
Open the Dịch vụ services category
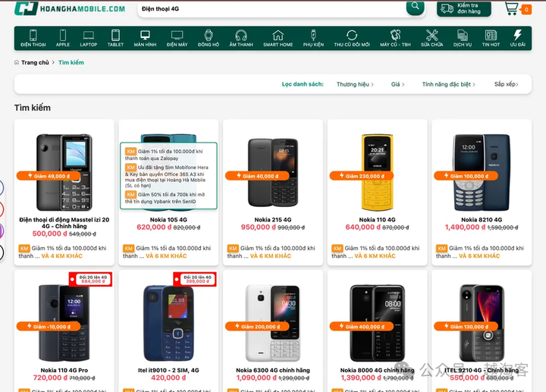point(463,38)
